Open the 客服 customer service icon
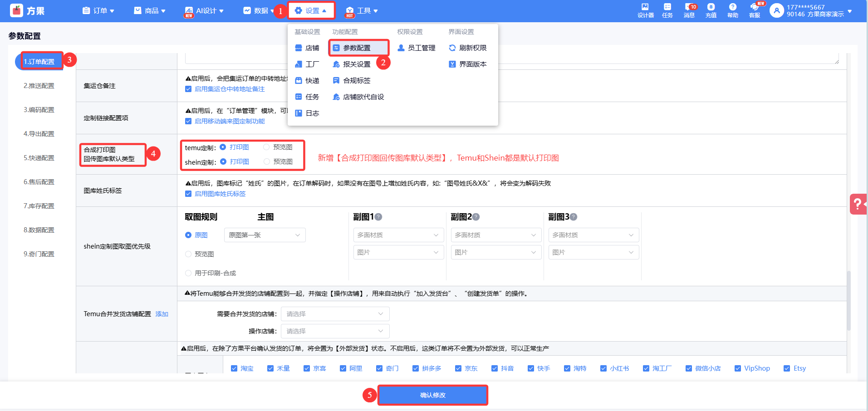 tap(755, 10)
